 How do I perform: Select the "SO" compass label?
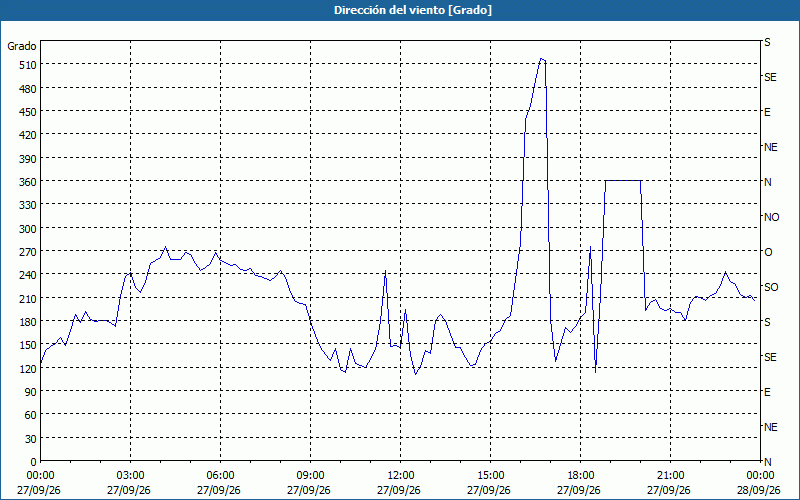click(x=771, y=287)
